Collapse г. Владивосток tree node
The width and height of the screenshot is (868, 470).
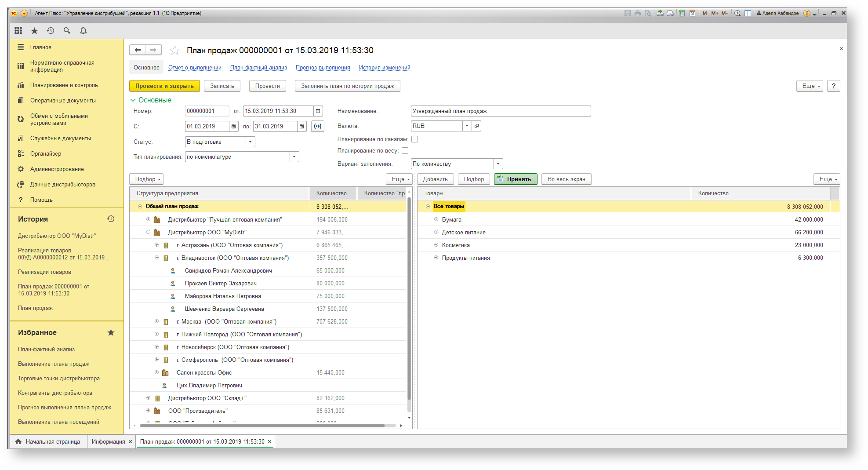pos(156,257)
